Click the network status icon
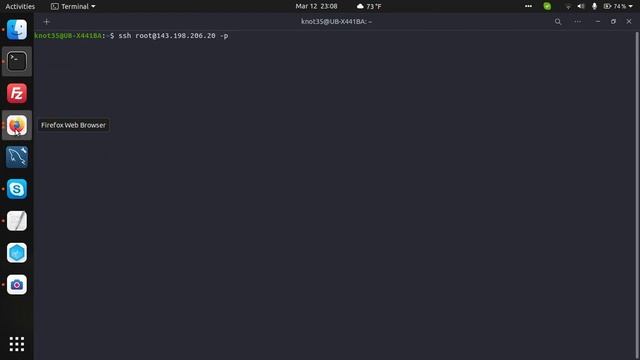This screenshot has height=360, width=640. (x=568, y=7)
